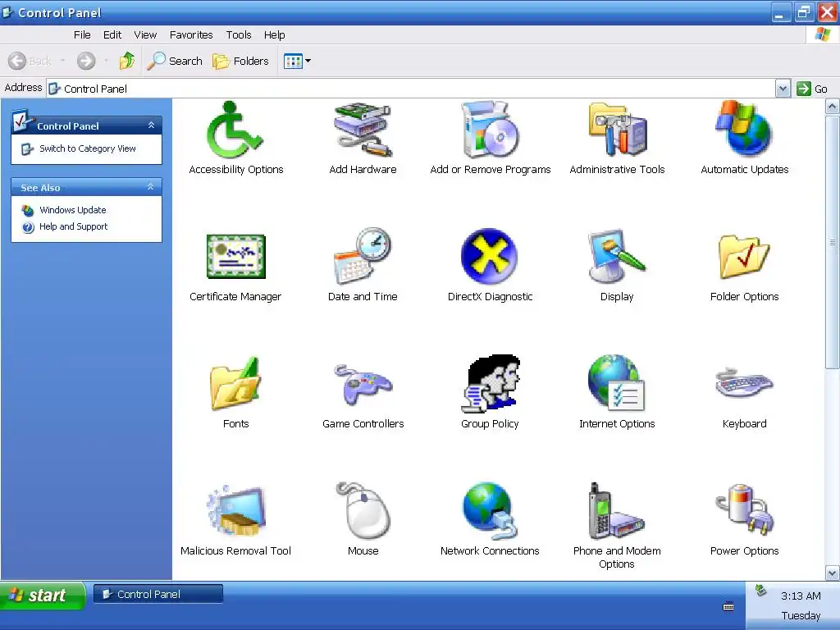Click the keyboard tray icon
This screenshot has width=840, height=630.
point(728,607)
